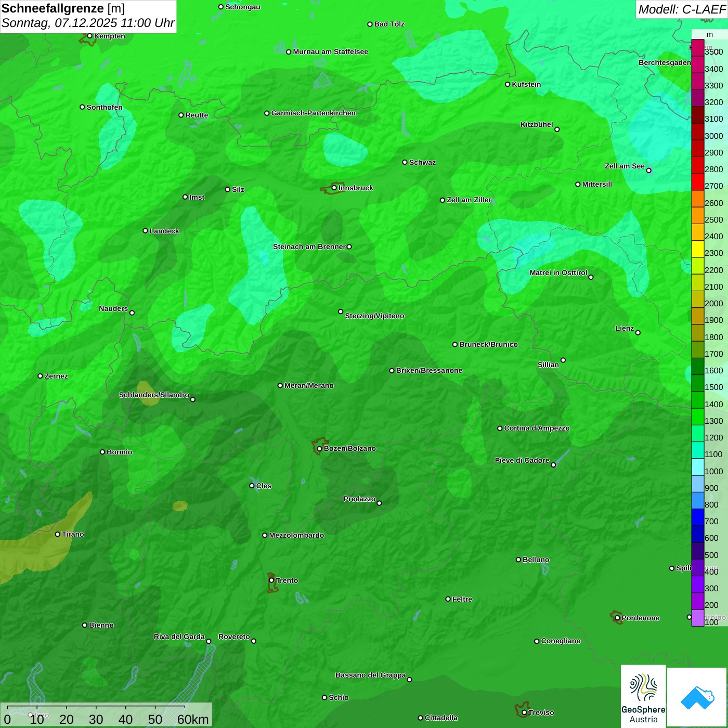
Task: Click the Schlanders/Silandro label
Action: (x=154, y=395)
